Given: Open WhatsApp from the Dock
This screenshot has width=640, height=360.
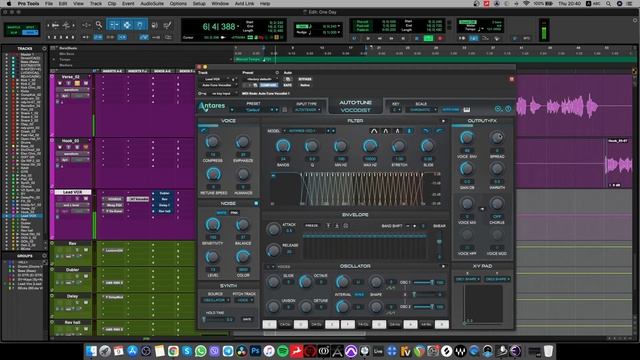Looking at the screenshot, I should [200, 351].
